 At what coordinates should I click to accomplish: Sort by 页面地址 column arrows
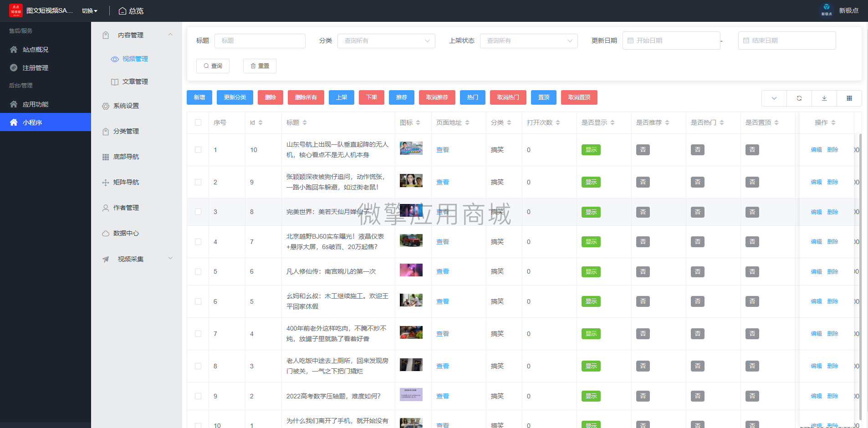pos(467,122)
